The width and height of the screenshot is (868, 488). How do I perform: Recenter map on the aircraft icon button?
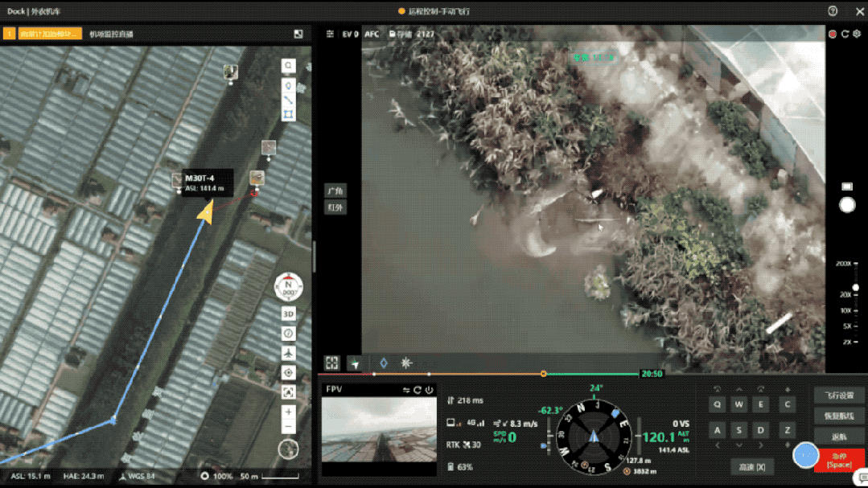(289, 353)
